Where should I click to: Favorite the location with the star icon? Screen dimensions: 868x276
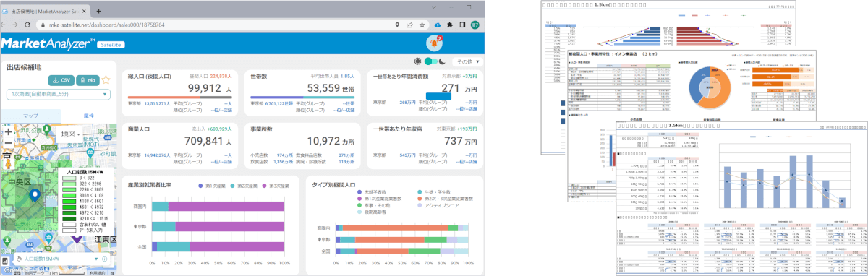pos(106,79)
